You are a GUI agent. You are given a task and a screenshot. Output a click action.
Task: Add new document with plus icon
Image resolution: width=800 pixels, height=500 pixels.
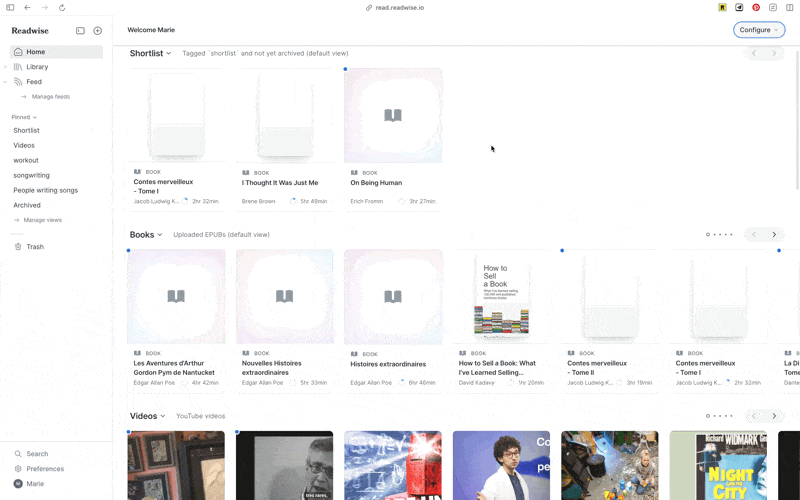(97, 31)
